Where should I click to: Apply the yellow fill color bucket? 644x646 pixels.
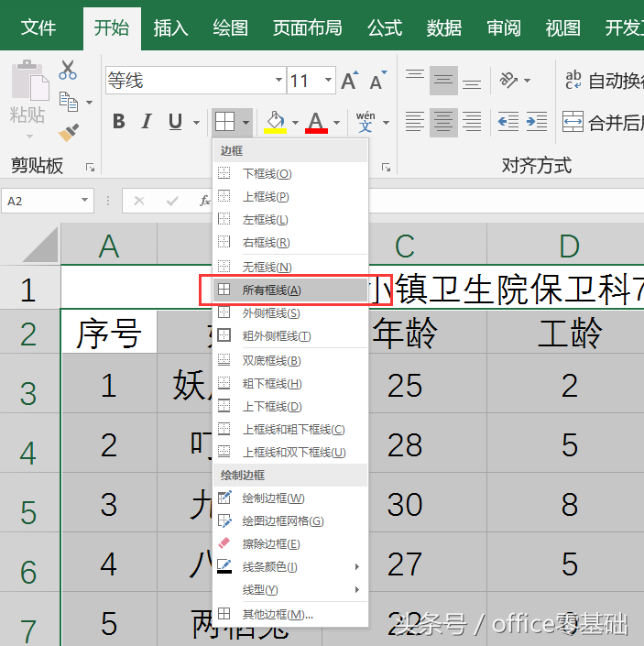pyautogui.click(x=276, y=123)
